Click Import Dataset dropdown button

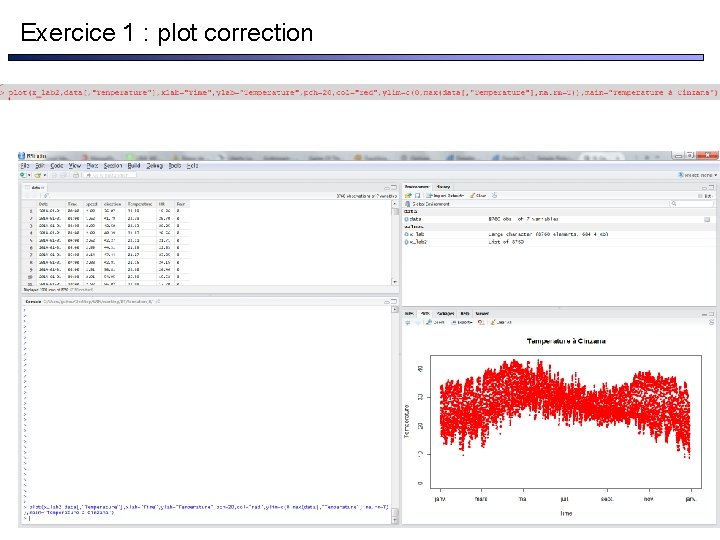(x=445, y=196)
